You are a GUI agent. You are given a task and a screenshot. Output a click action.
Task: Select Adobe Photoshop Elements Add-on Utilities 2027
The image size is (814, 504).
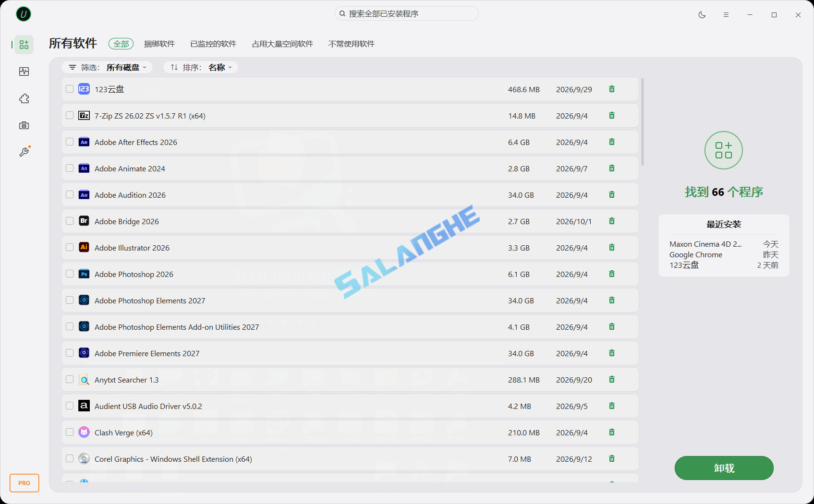pyautogui.click(x=177, y=327)
